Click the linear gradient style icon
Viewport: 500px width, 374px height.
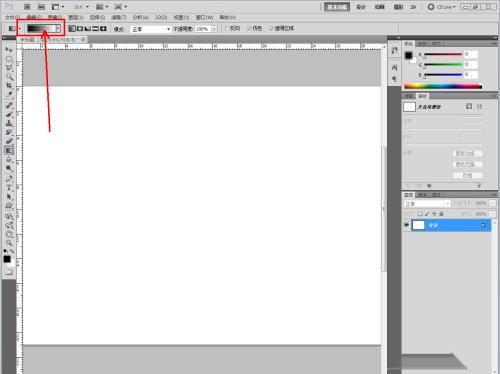(72, 29)
